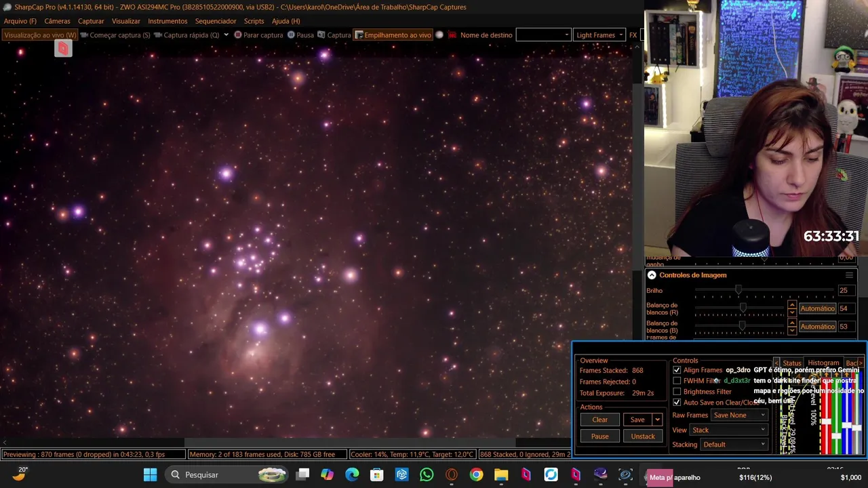Image resolution: width=868 pixels, height=488 pixels.
Task: Click the red white-balance stepper arrows
Action: pos(791,308)
